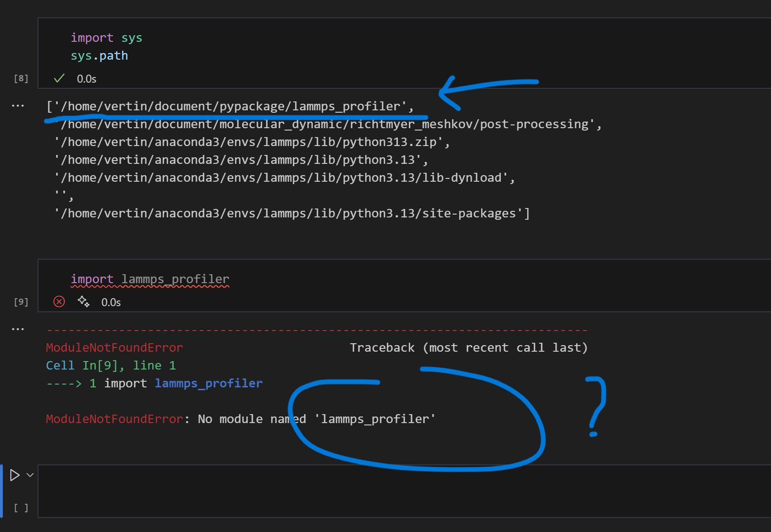Image resolution: width=771 pixels, height=532 pixels.
Task: Click the lammps_profiler pypackage path output line
Action: click(x=230, y=106)
